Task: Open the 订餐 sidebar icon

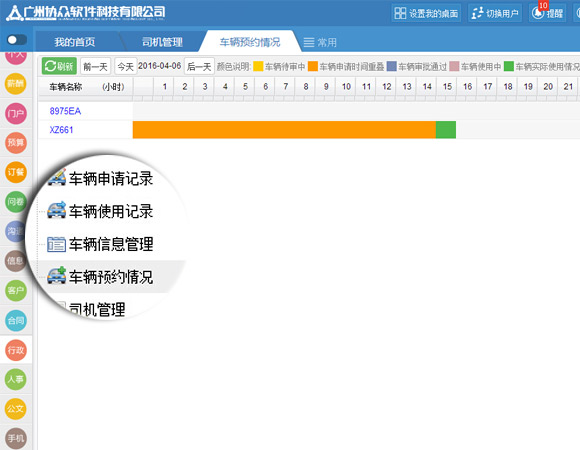Action: (x=16, y=172)
